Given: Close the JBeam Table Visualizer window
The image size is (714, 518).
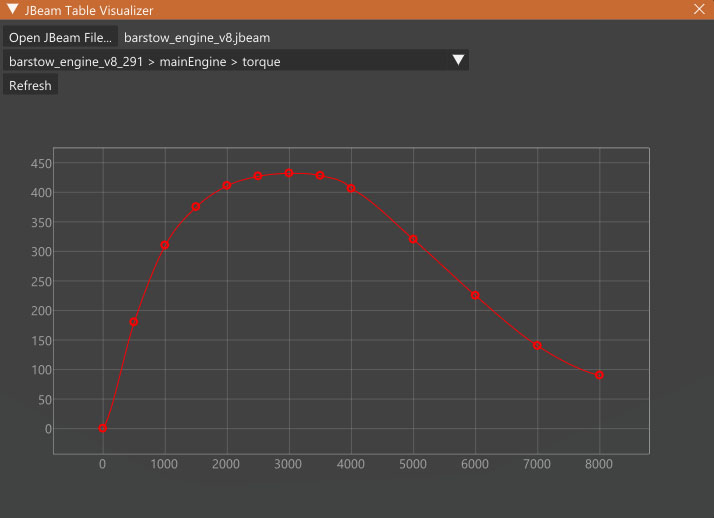Looking at the screenshot, I should coord(699,9).
